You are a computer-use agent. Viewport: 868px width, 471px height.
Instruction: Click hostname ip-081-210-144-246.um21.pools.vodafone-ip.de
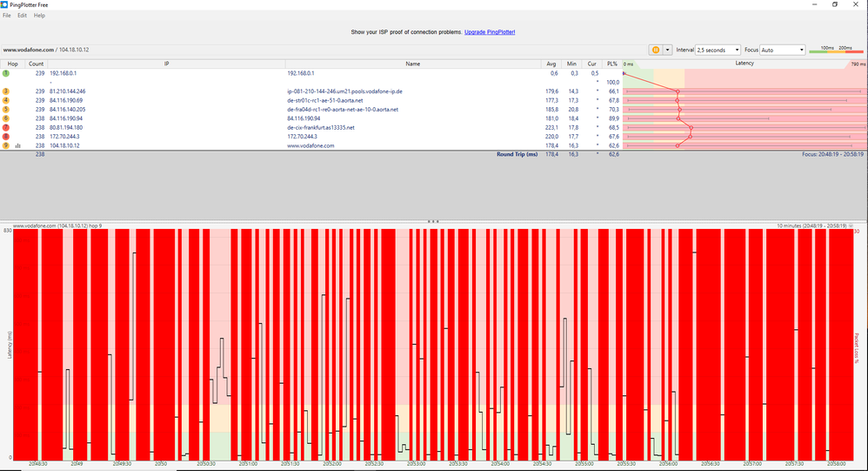[344, 91]
